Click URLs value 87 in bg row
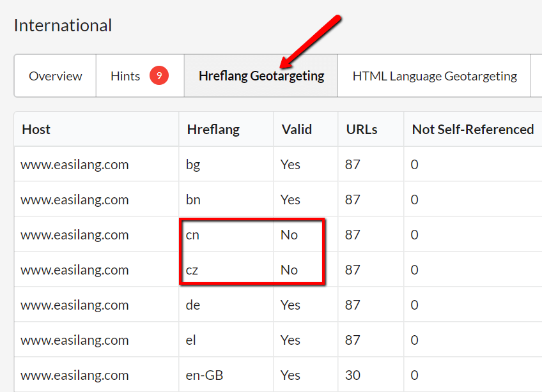 [x=353, y=165]
